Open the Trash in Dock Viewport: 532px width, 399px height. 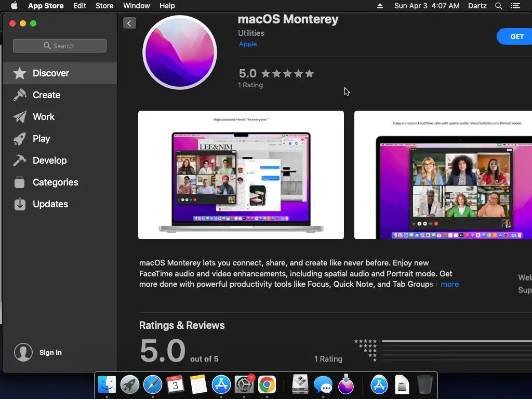(424, 384)
